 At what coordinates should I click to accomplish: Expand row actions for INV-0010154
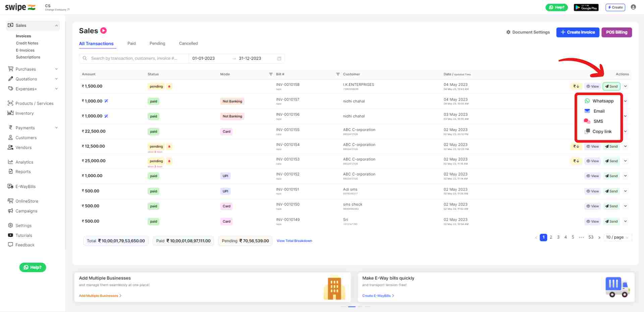click(626, 146)
